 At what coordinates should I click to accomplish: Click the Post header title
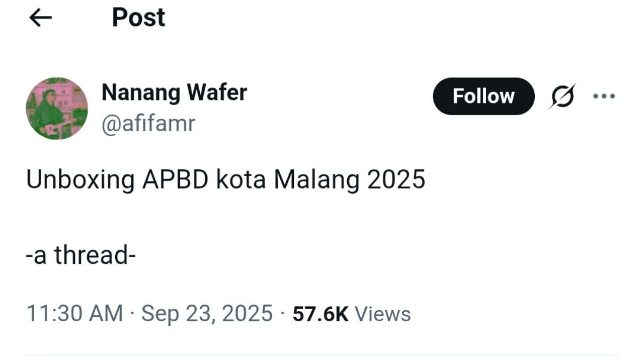(x=138, y=17)
